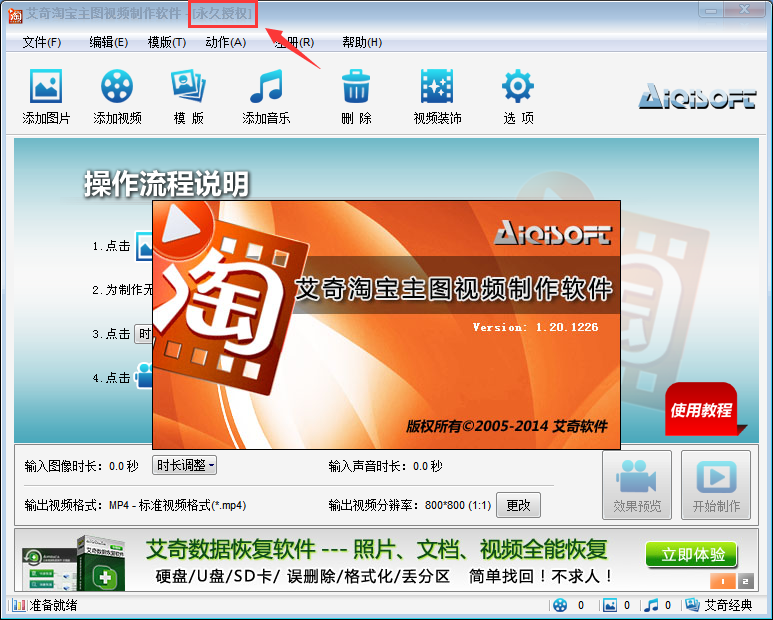Switch to ad banner page 2
The image size is (773, 620).
pyautogui.click(x=745, y=582)
